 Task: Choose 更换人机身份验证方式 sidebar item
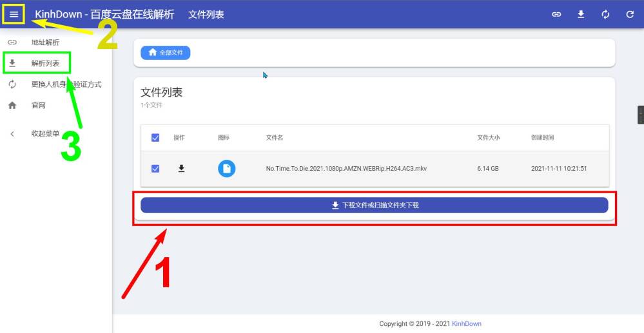pyautogui.click(x=66, y=84)
